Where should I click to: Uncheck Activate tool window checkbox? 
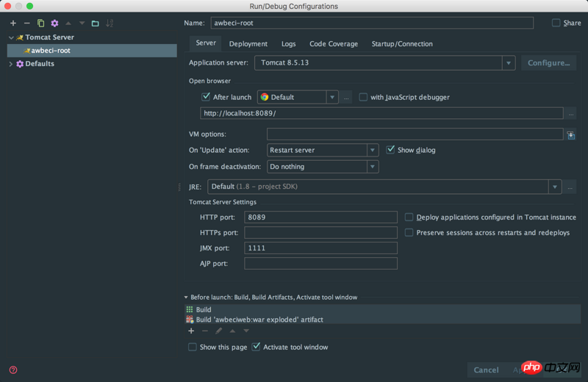click(256, 347)
